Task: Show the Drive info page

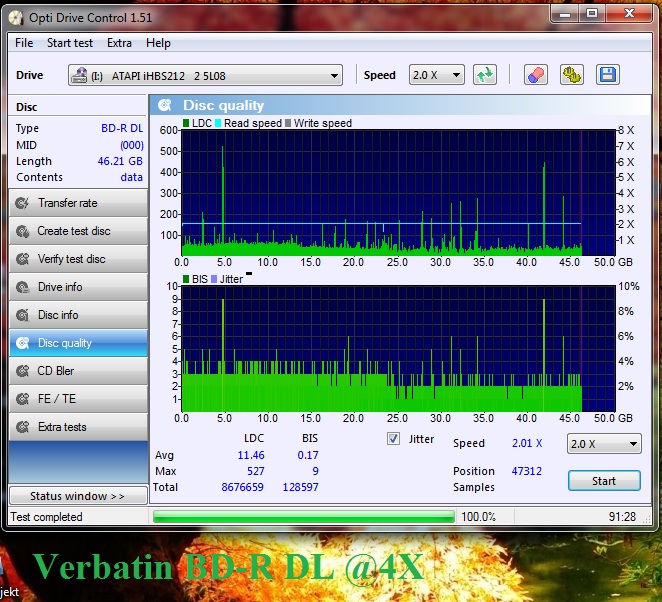Action: click(x=78, y=287)
